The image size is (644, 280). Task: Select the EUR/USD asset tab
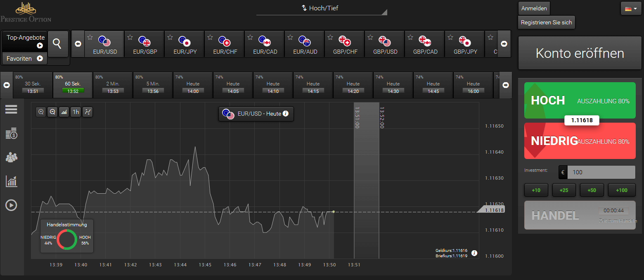pyautogui.click(x=104, y=44)
